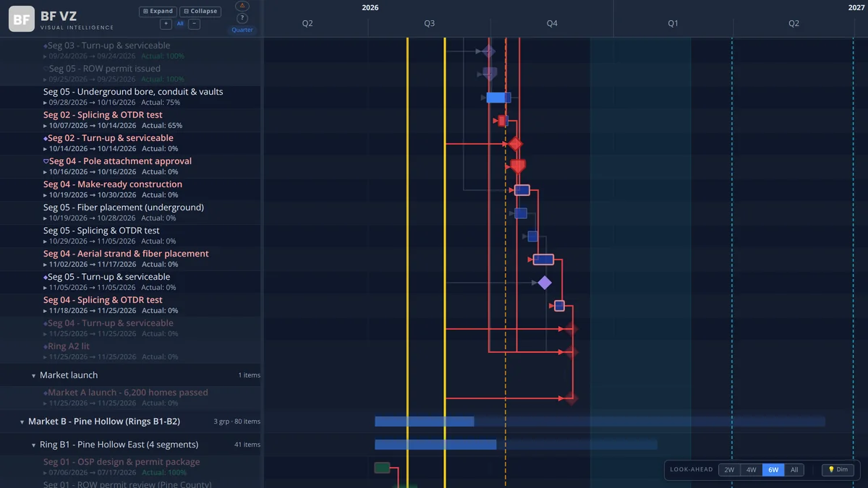Toggle the Dim lightbulb button
Viewport: 868px width, 488px height.
pyautogui.click(x=838, y=470)
